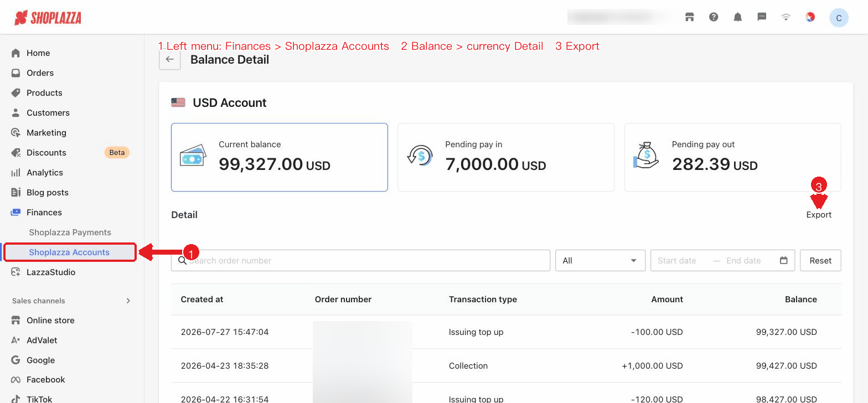Image resolution: width=868 pixels, height=403 pixels.
Task: Click the AdValet icon
Action: click(x=15, y=340)
